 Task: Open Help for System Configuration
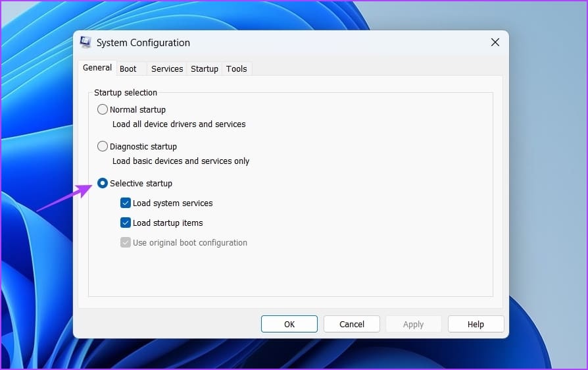click(476, 324)
